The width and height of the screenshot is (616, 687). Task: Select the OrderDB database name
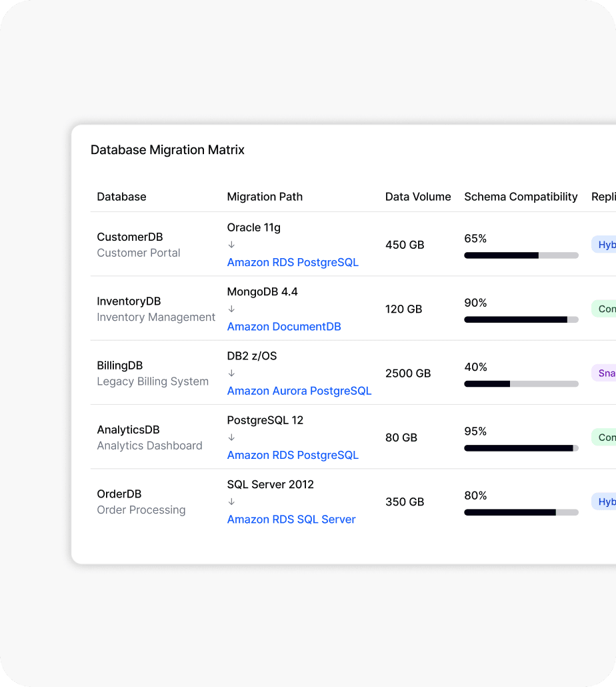[x=119, y=494]
